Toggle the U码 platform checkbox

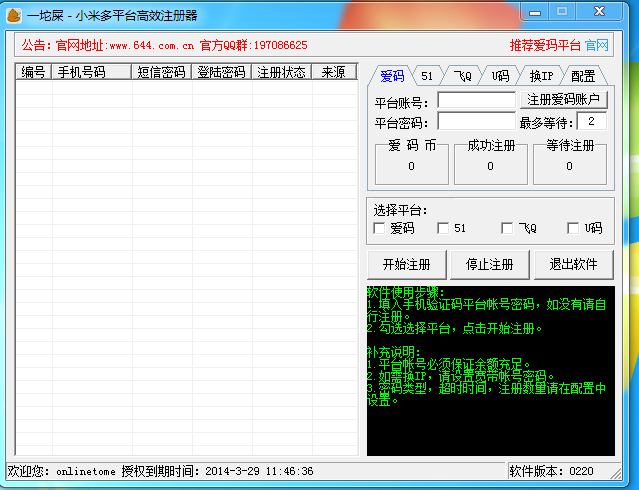[x=573, y=228]
